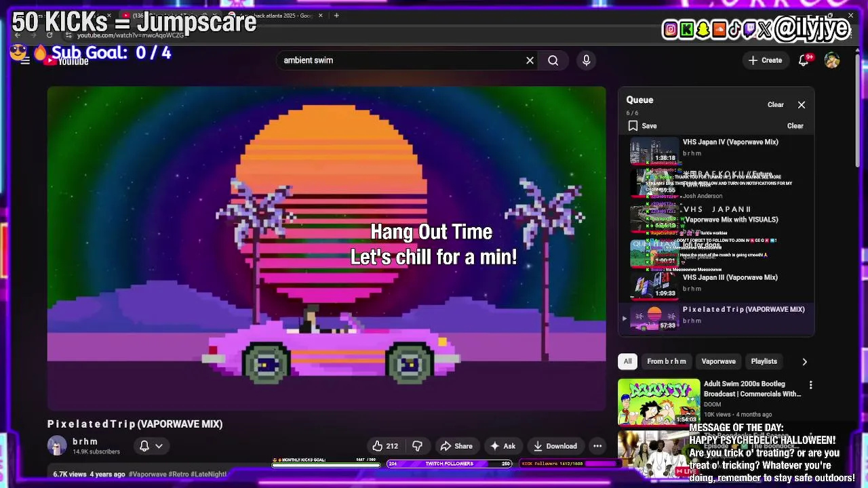Viewport: 868px width, 488px height.
Task: Click the Snapchat overlay icon
Action: [703, 29]
